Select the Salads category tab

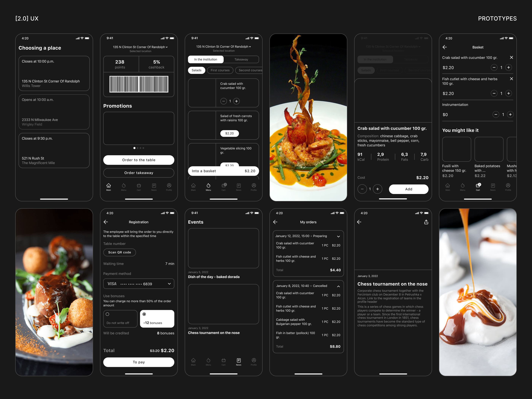click(196, 70)
